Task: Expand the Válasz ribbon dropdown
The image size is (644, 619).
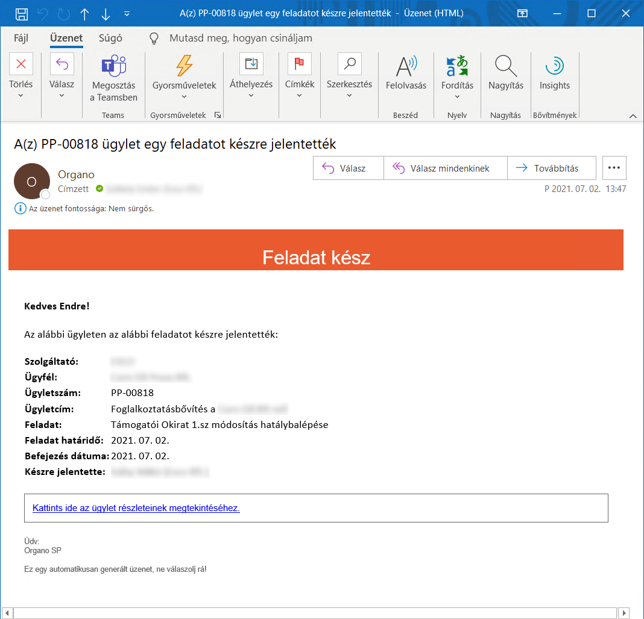Action: click(x=62, y=97)
